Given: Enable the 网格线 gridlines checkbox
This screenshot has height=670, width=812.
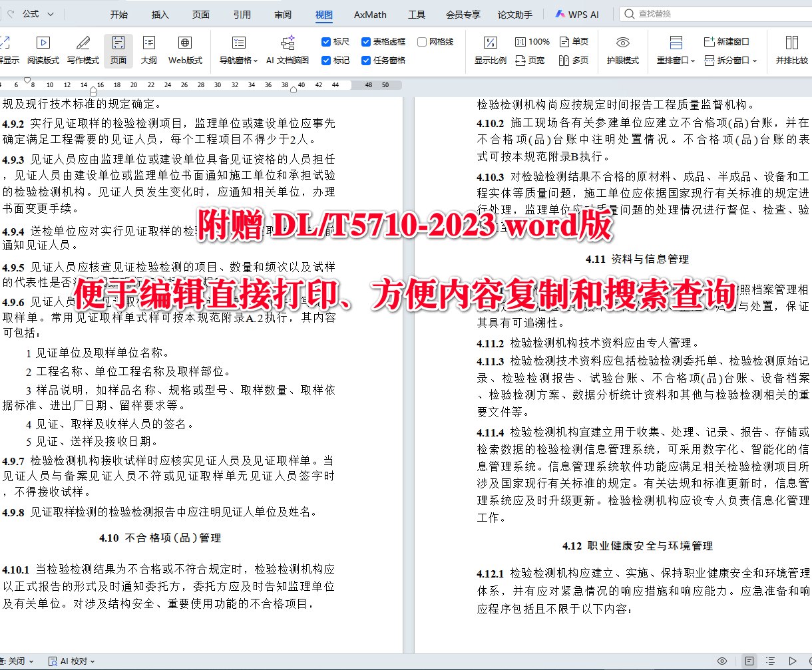Looking at the screenshot, I should (421, 41).
